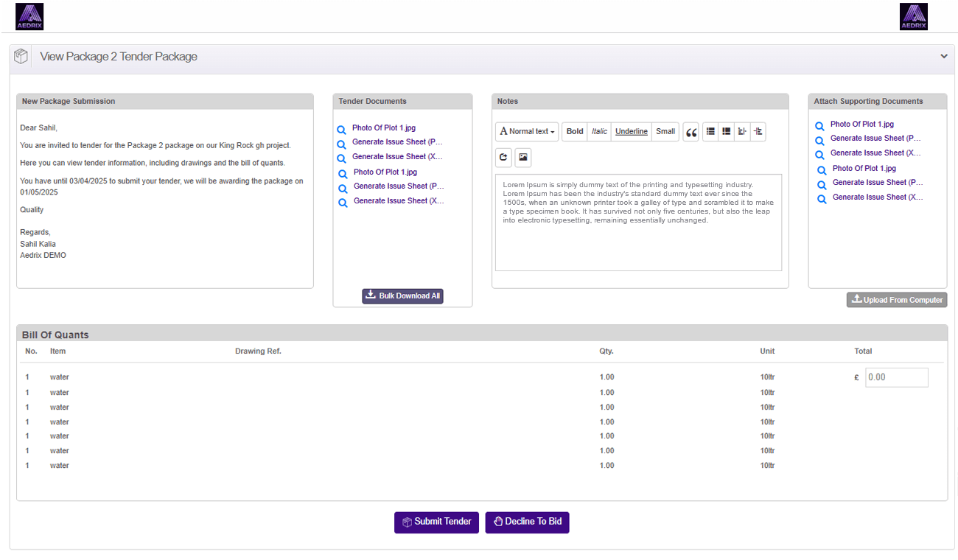Click the outdent icon in Notes toolbar

click(x=742, y=132)
